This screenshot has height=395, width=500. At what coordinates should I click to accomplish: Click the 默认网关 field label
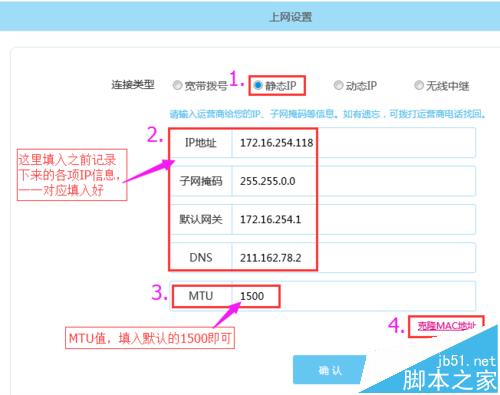pos(200,219)
